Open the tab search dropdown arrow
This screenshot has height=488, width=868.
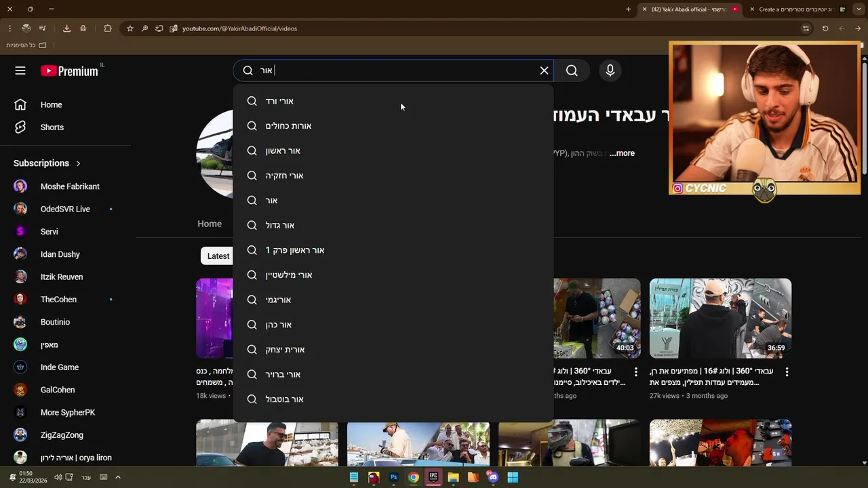coord(860,9)
